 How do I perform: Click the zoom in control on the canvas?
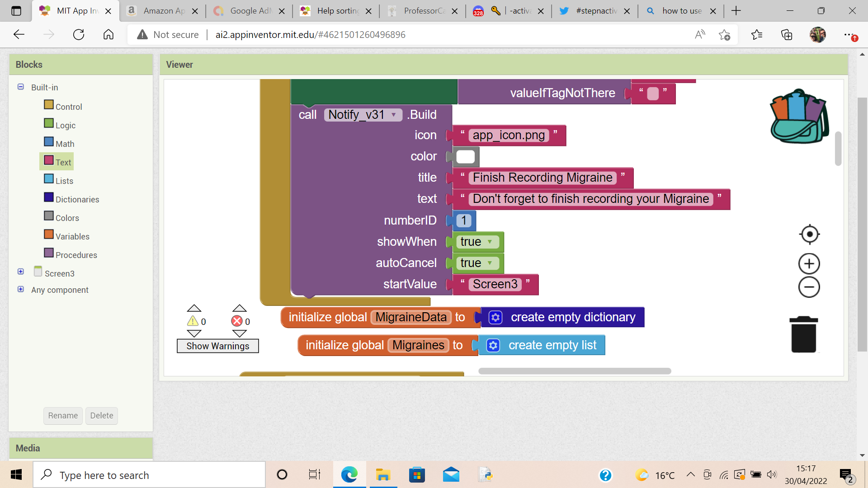809,263
